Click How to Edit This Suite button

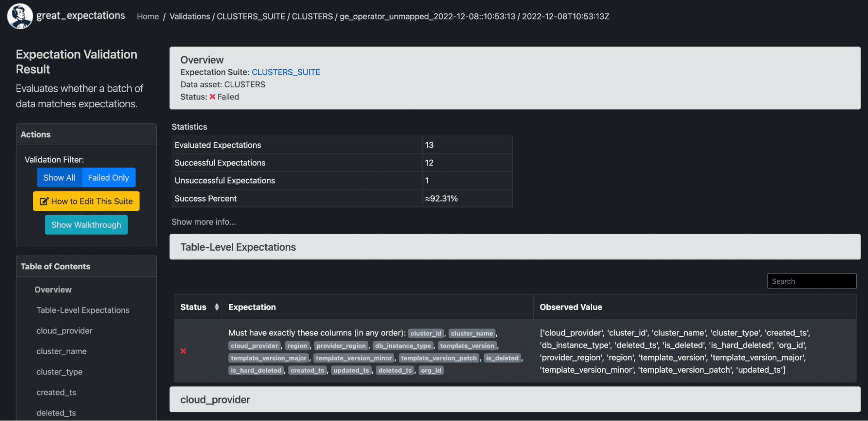tap(86, 201)
